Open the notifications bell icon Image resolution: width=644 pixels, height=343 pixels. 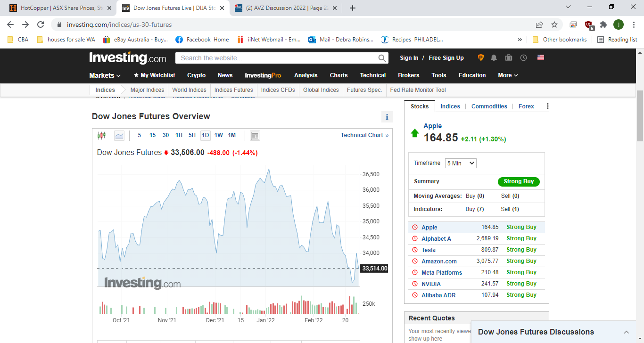[x=494, y=57]
